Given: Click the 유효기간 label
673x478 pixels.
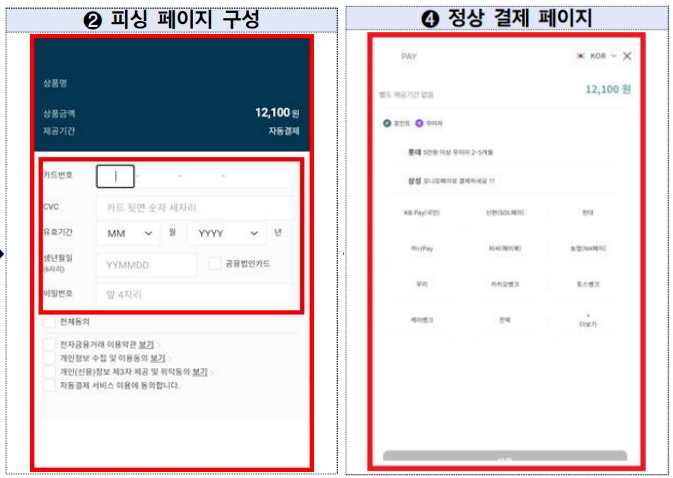Looking at the screenshot, I should 58,232.
